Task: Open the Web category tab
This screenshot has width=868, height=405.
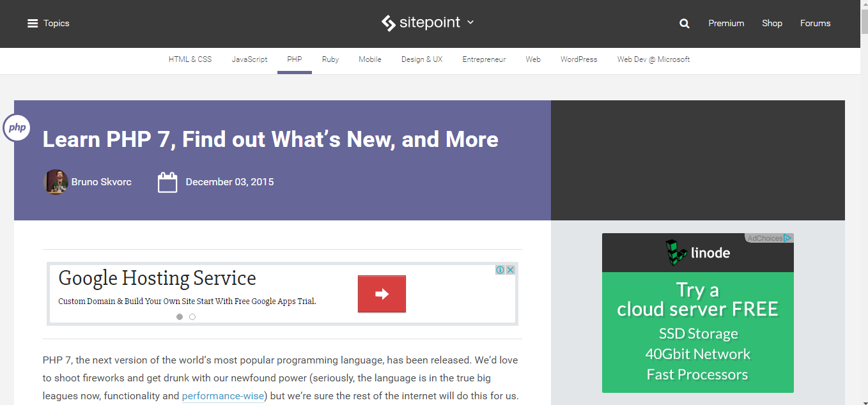Action: (x=533, y=59)
